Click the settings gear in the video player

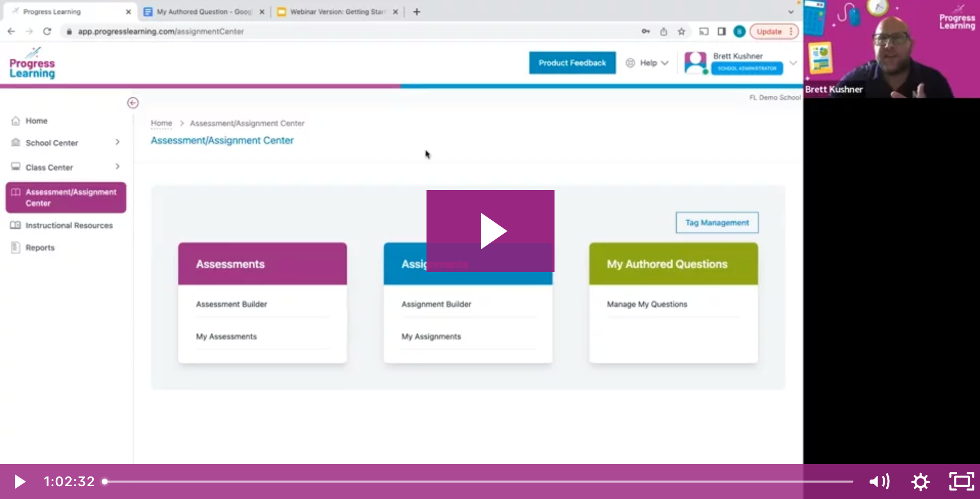point(920,481)
